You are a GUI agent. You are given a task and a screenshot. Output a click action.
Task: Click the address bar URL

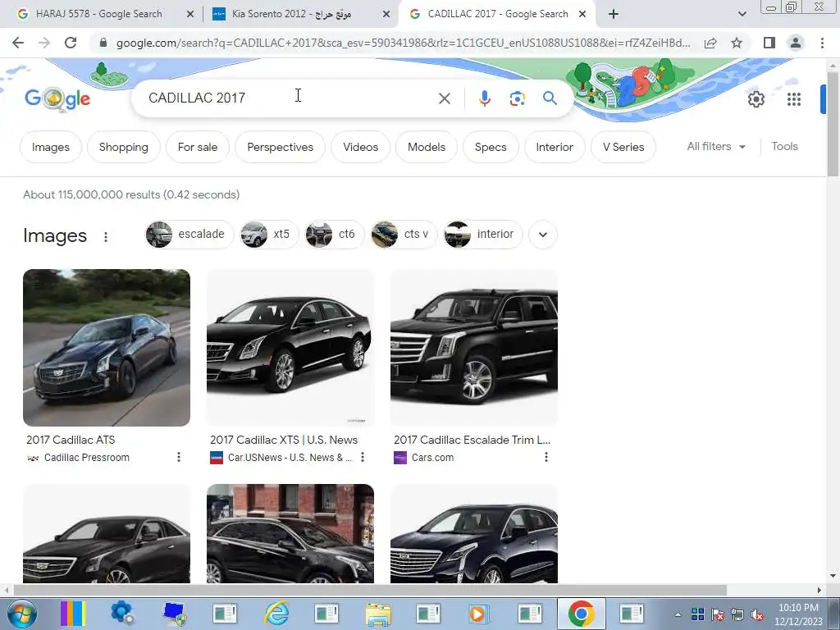coord(403,43)
